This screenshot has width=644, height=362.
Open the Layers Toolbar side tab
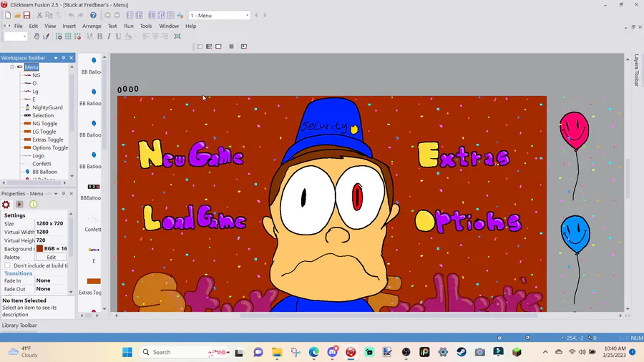(636, 70)
